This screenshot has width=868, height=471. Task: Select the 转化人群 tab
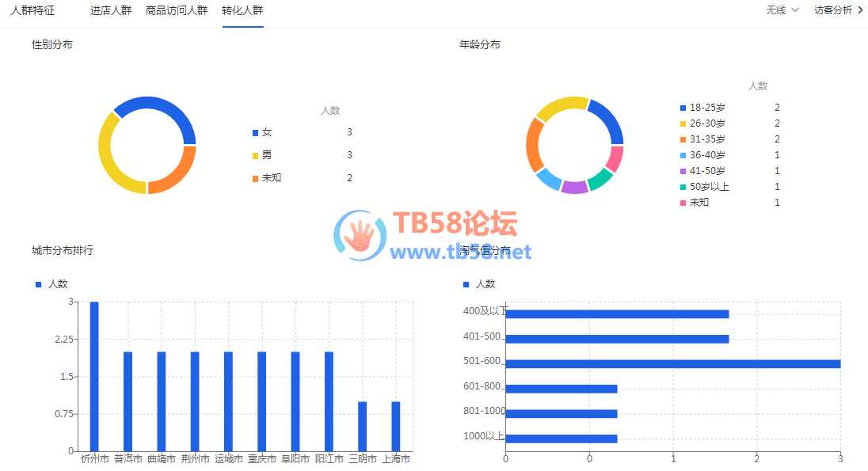tap(242, 10)
